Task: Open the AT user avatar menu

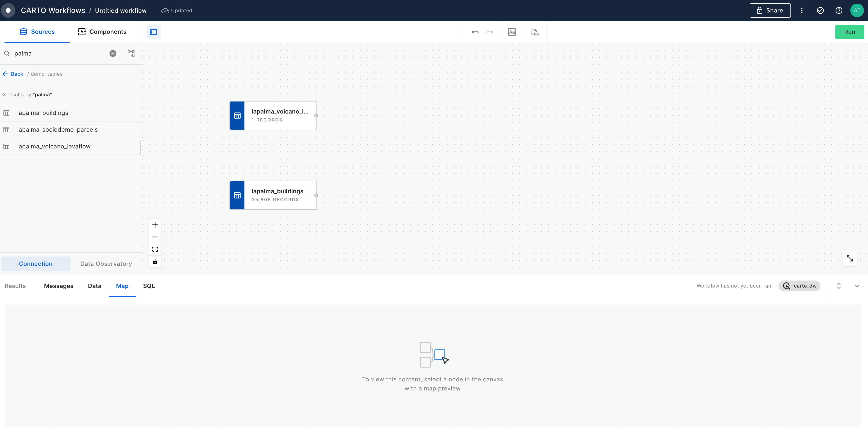Action: tap(857, 10)
